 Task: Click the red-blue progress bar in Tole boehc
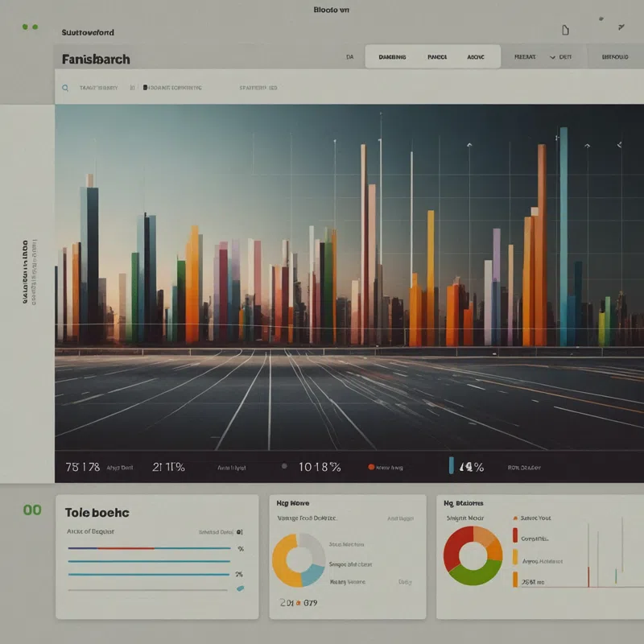[x=149, y=548]
